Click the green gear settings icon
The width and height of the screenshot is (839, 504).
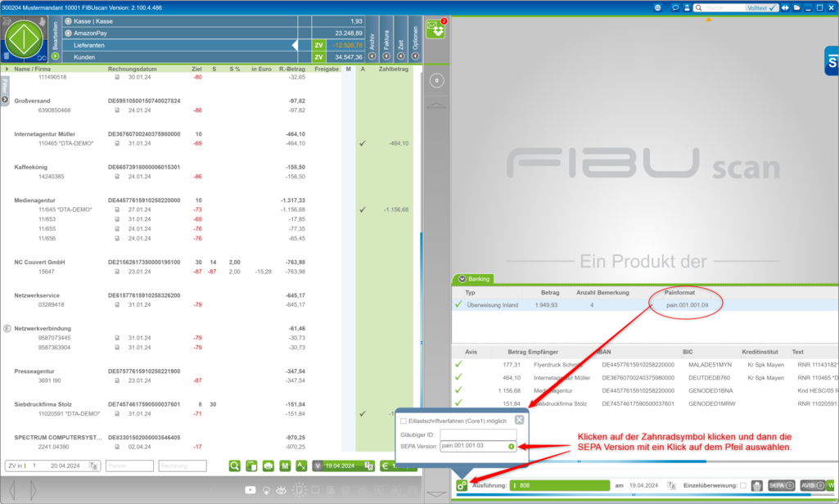(462, 486)
